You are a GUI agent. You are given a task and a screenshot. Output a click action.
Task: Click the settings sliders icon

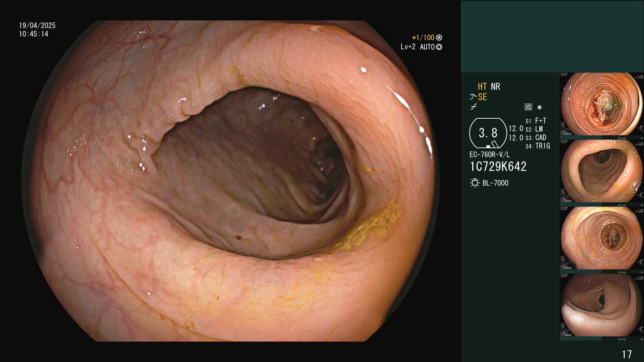click(x=528, y=107)
